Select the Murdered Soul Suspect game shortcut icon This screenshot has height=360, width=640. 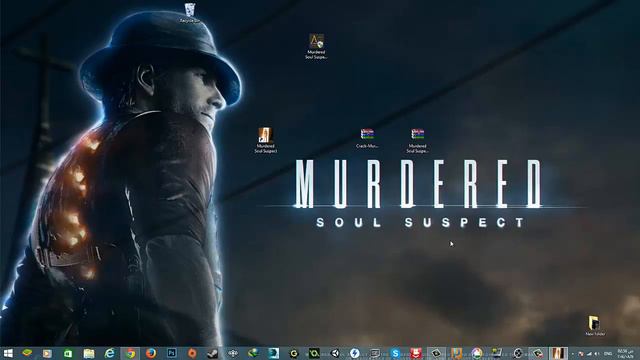(x=266, y=140)
